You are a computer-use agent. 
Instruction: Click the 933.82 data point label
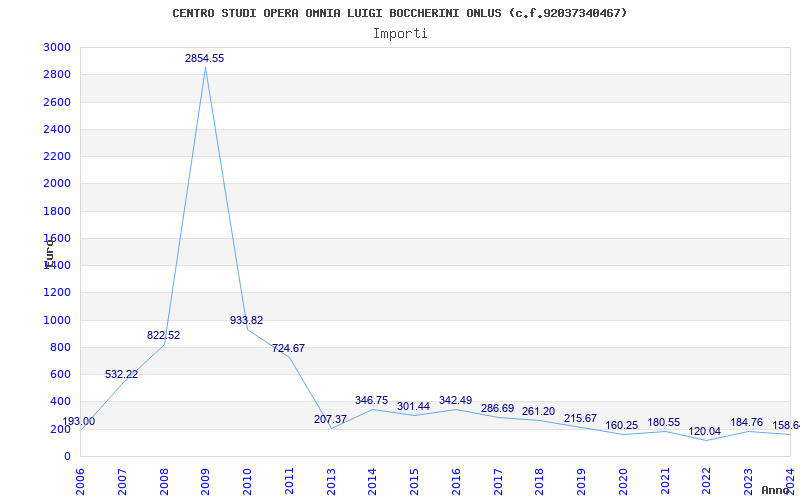(x=246, y=320)
